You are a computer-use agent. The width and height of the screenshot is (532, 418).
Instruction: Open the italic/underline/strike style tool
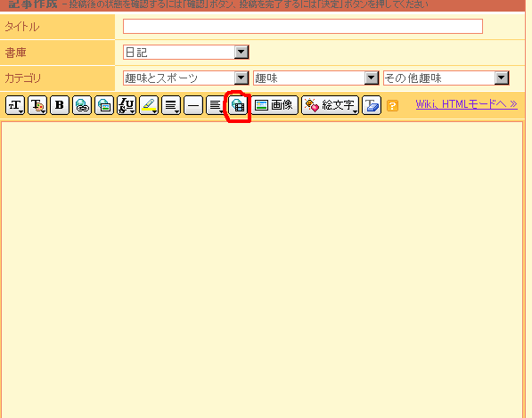coord(127,105)
